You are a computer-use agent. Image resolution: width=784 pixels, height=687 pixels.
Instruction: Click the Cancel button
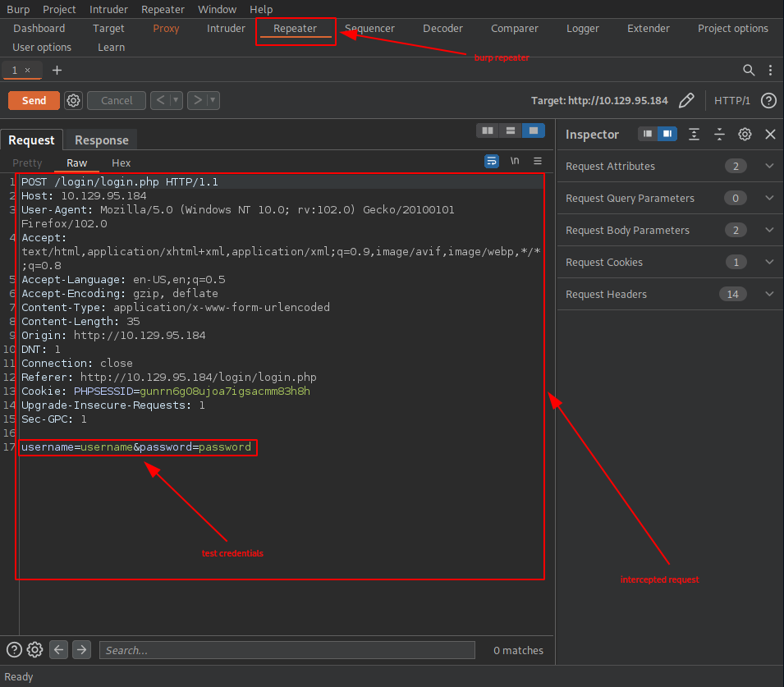click(x=117, y=100)
